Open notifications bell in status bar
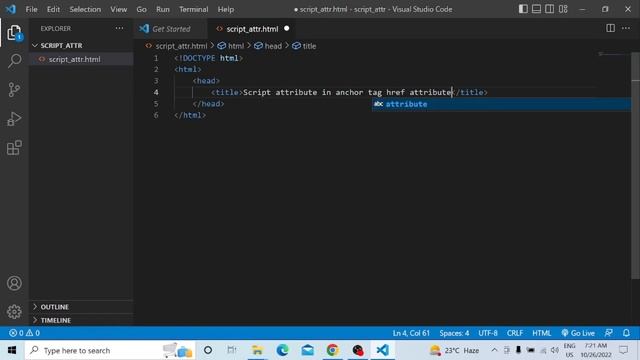Screen dimensions: 640x360 click(x=626, y=333)
